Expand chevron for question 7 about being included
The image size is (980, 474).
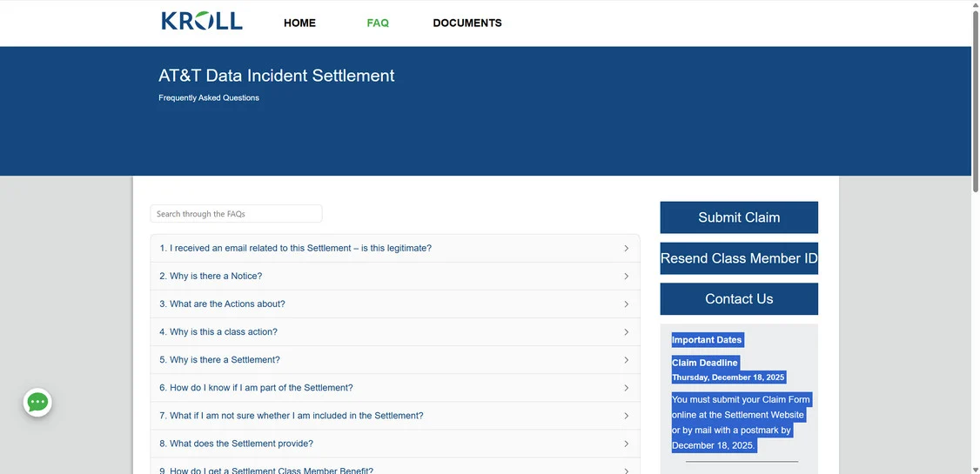[627, 416]
